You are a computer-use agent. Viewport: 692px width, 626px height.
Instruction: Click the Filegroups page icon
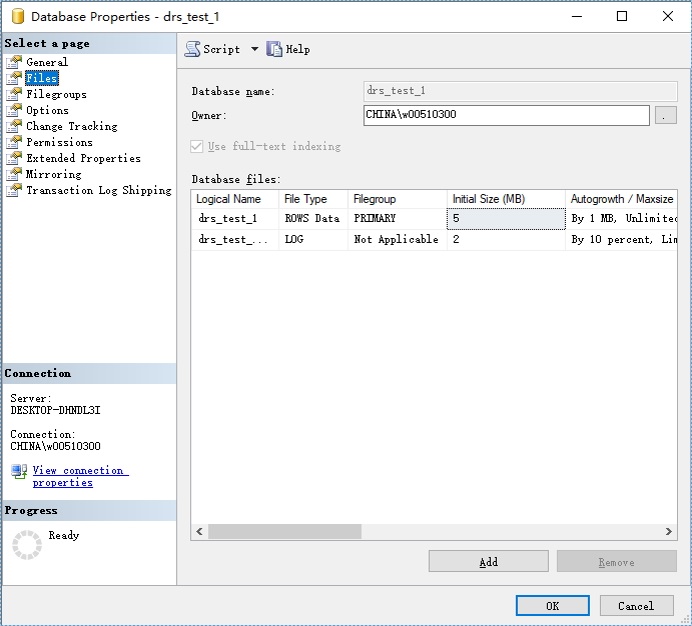[x=14, y=94]
